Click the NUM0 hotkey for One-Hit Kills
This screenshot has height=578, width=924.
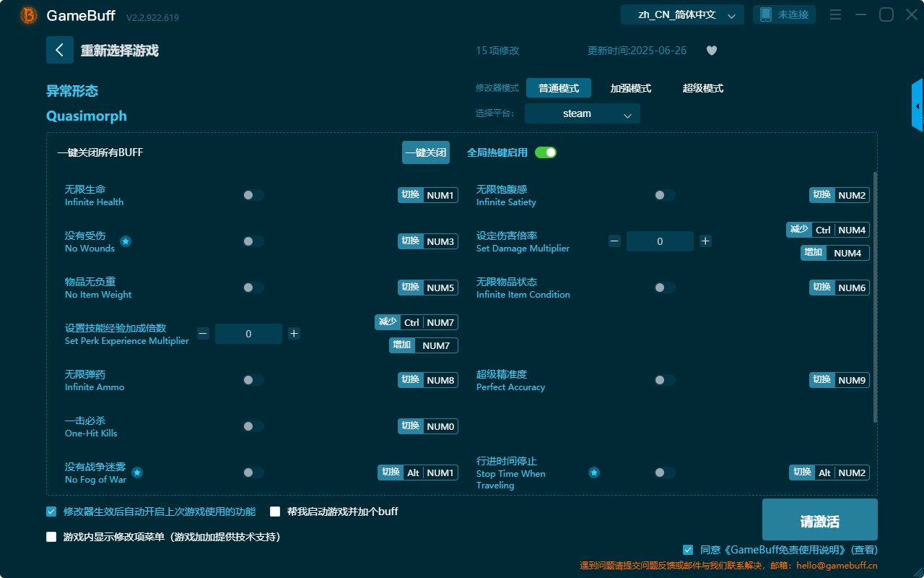[x=428, y=426]
